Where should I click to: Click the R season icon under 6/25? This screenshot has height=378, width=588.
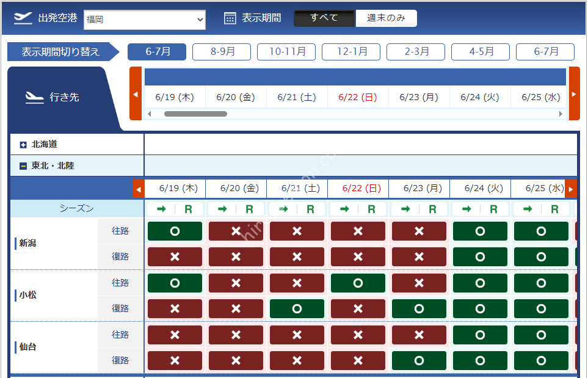coord(555,209)
